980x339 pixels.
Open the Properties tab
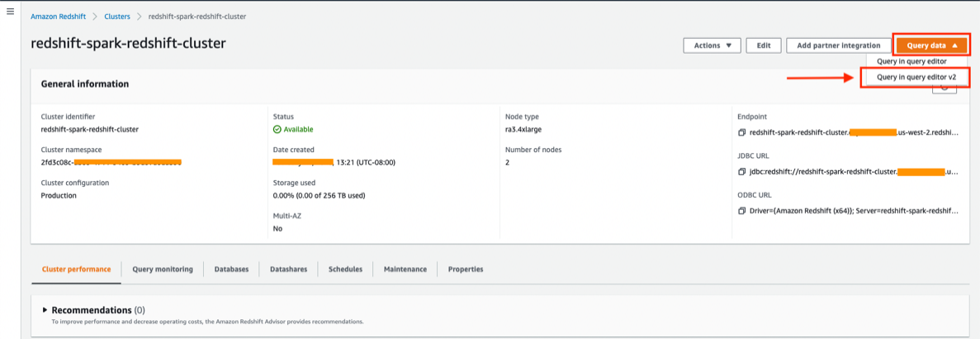466,269
